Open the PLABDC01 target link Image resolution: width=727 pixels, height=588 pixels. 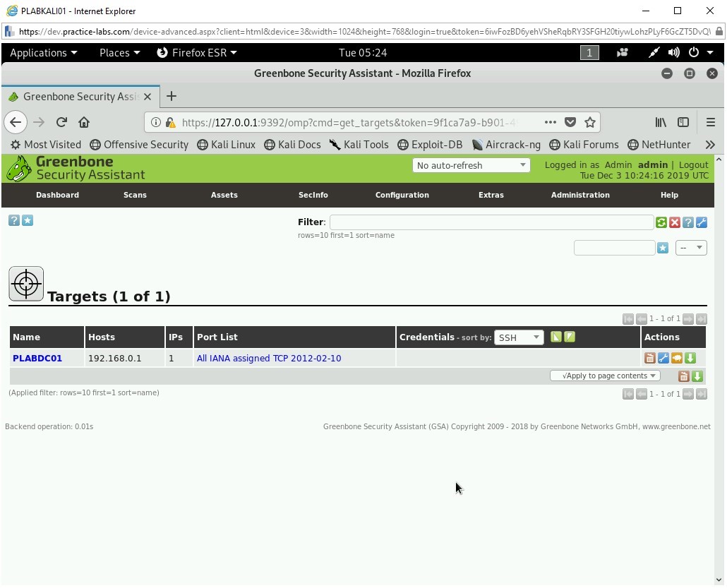point(37,358)
